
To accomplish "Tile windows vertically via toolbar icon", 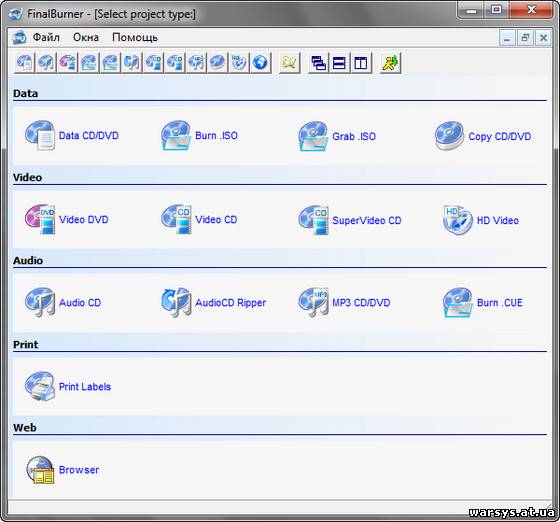I will [361, 63].
